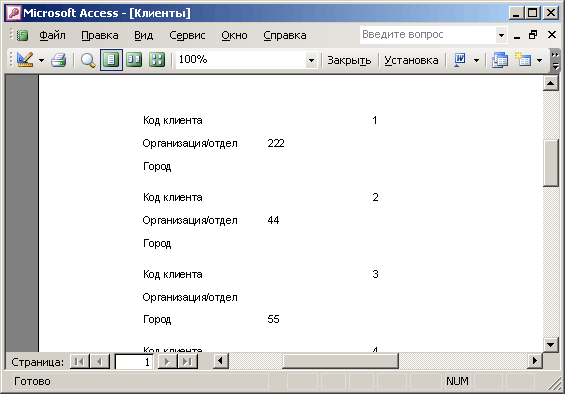The width and height of the screenshot is (565, 394).
Task: Open the Database Window icon
Action: click(500, 60)
